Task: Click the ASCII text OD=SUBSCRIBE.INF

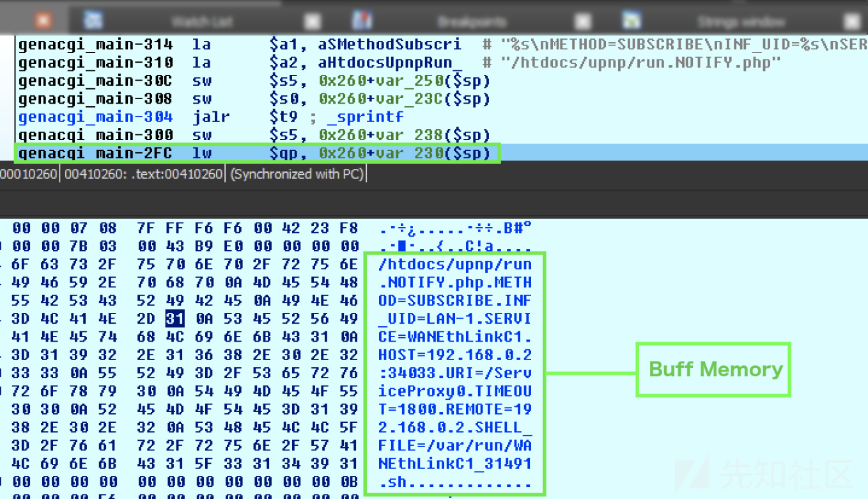Action: tap(454, 300)
